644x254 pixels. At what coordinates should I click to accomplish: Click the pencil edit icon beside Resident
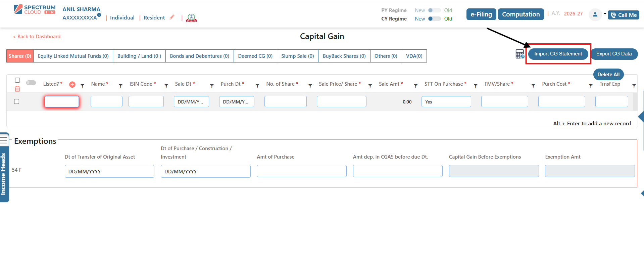point(172,17)
